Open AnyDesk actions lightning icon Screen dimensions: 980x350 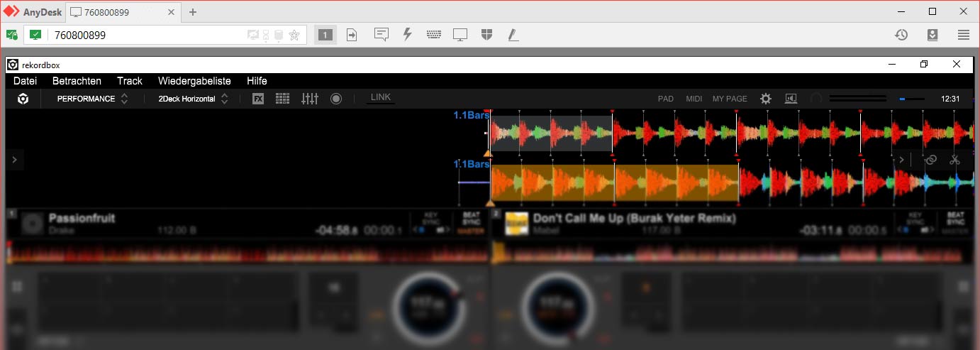tap(408, 35)
